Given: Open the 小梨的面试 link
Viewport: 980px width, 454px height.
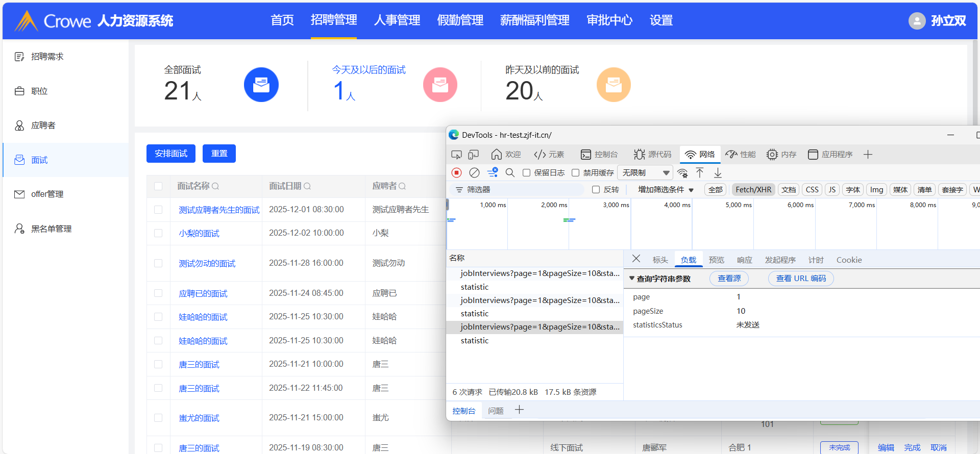Looking at the screenshot, I should click(x=199, y=233).
